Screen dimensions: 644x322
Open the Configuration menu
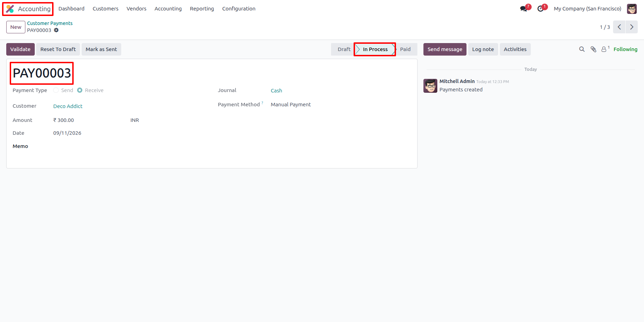(x=239, y=9)
